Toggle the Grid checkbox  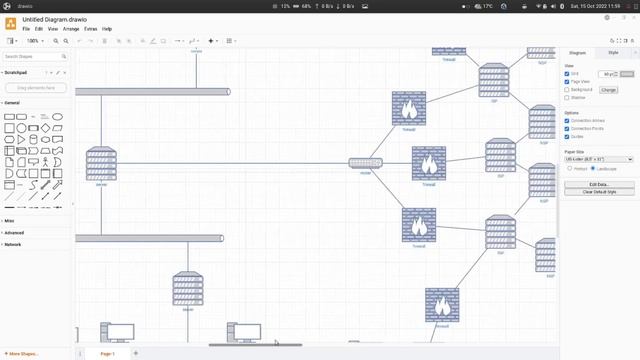567,74
